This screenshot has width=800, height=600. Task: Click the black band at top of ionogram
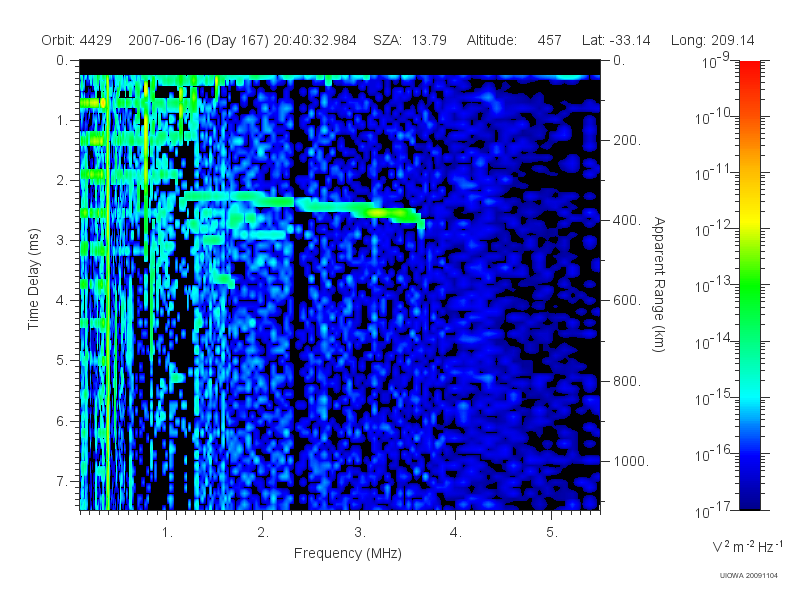coord(340,67)
